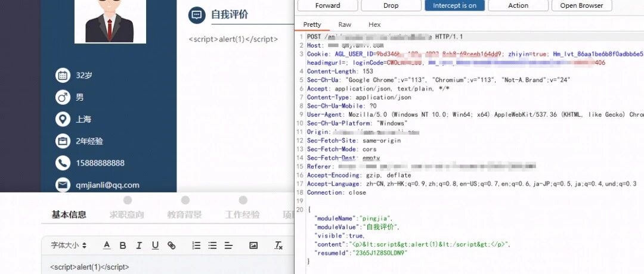The image size is (644, 274).
Task: Click the 自我评价 section heading
Action: click(x=230, y=15)
